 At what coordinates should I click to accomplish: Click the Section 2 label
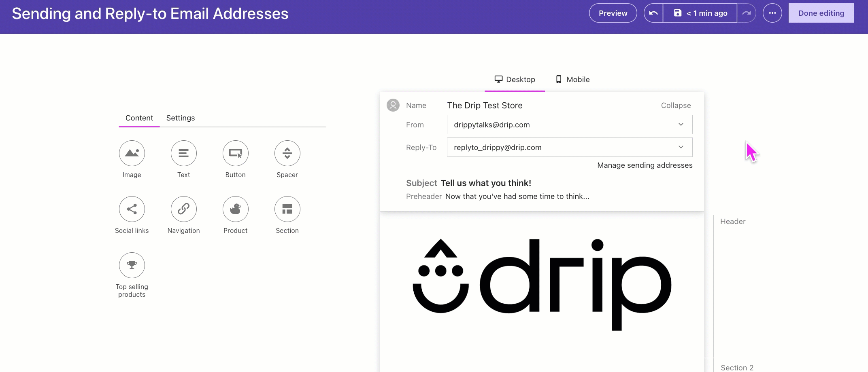click(737, 368)
